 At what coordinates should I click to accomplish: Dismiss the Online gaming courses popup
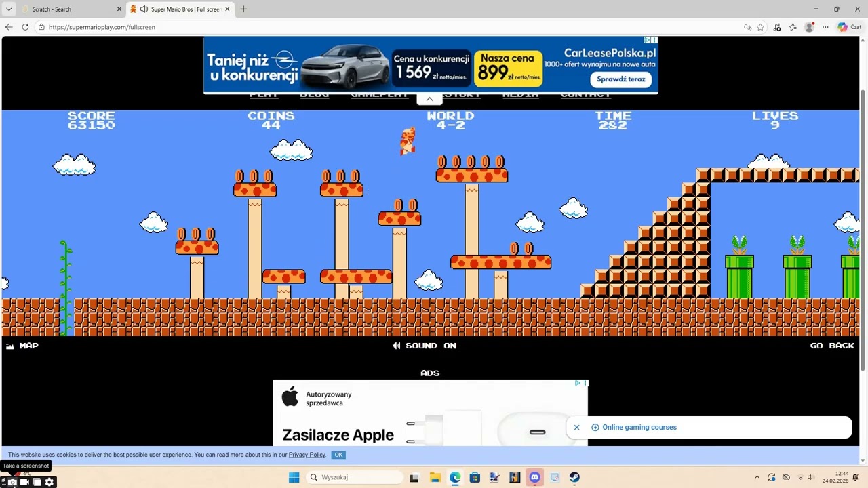point(576,427)
